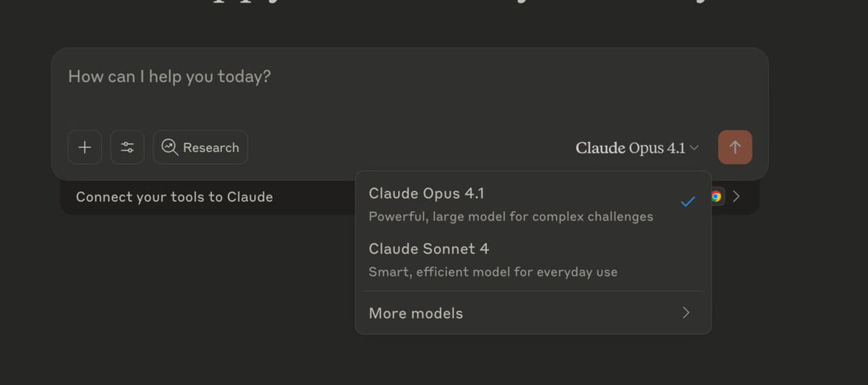Open Connect your tools to Claude

pos(174,197)
